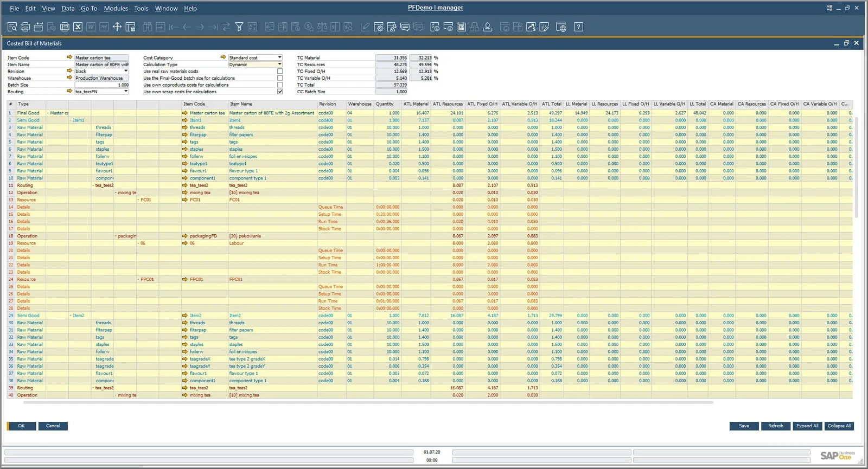Tick Use the Final-Good batch size checkbox
Image resolution: width=868 pixels, height=469 pixels.
coord(280,78)
